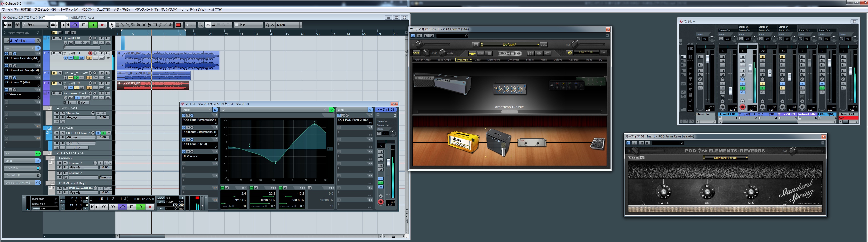Pick the Split scissors tool
The image size is (868, 242).
[x=123, y=25]
